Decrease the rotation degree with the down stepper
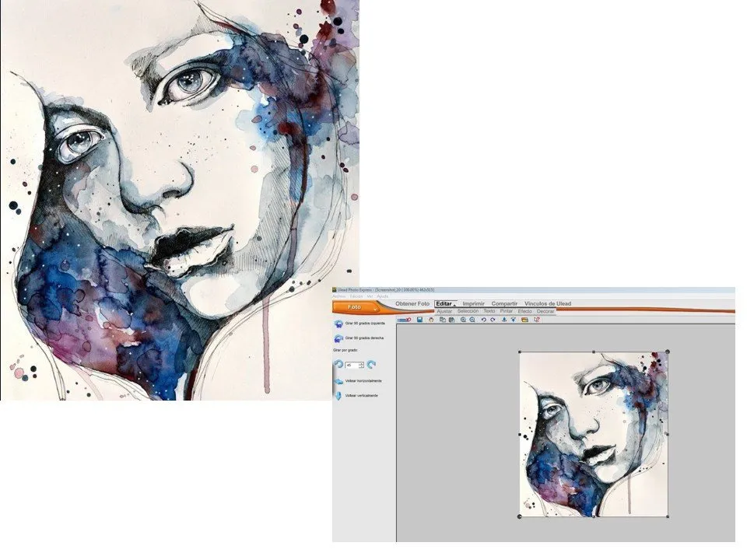 coord(362,366)
